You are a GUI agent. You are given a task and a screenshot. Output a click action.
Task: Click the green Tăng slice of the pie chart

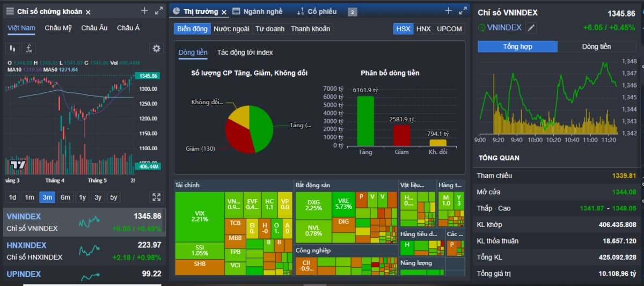(x=261, y=130)
